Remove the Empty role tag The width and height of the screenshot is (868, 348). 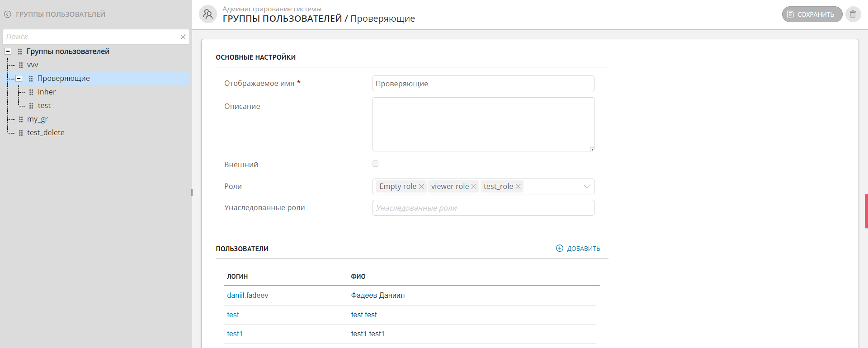(421, 186)
